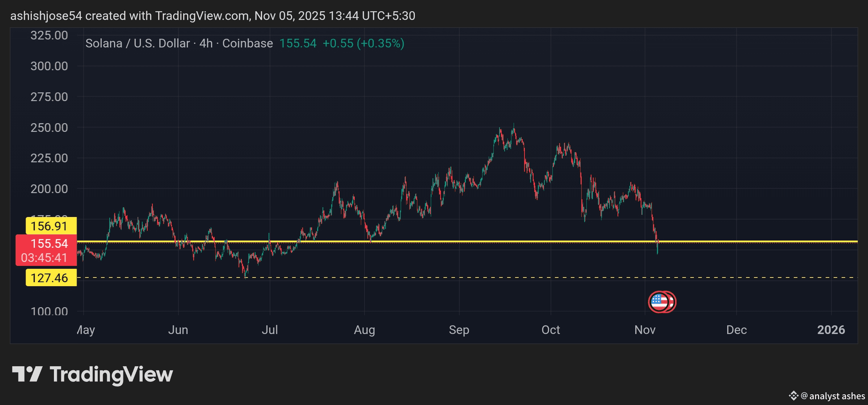Click the Solana / U.S. Dollar symbol title
Image resolution: width=868 pixels, height=405 pixels.
point(138,43)
